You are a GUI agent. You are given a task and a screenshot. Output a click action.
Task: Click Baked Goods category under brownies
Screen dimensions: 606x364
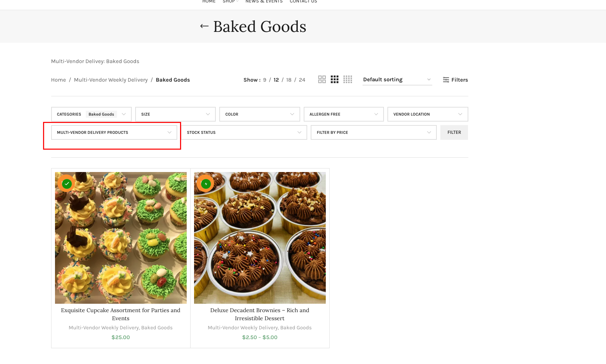[x=296, y=328]
